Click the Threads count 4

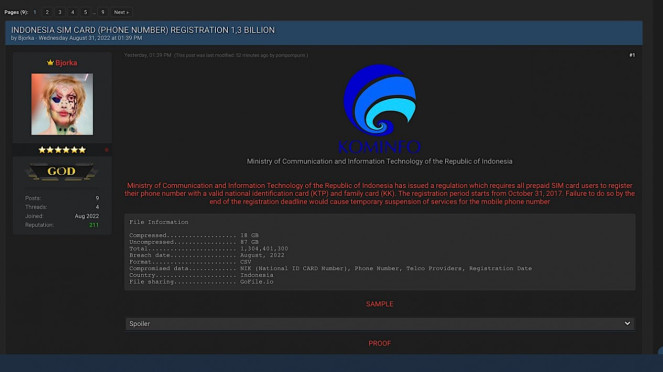click(97, 207)
